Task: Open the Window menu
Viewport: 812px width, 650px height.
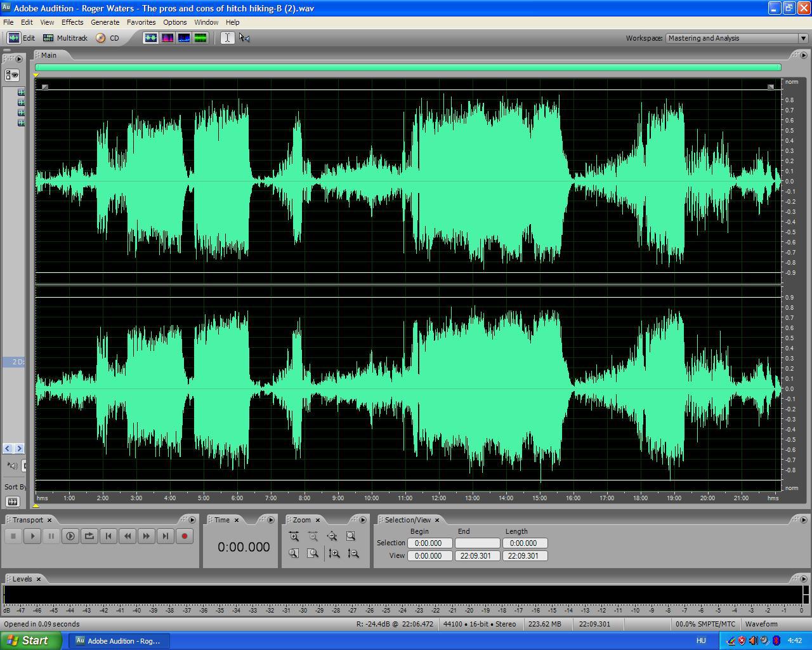Action: [206, 22]
